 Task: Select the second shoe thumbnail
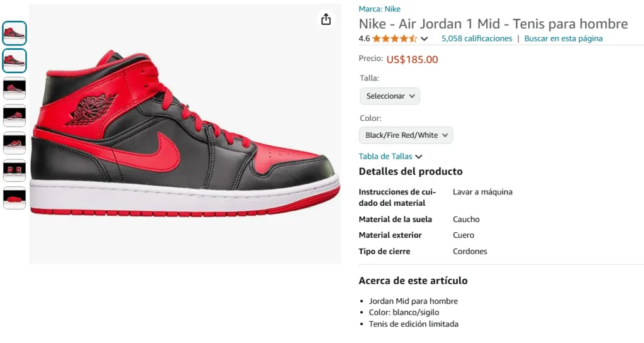14,61
